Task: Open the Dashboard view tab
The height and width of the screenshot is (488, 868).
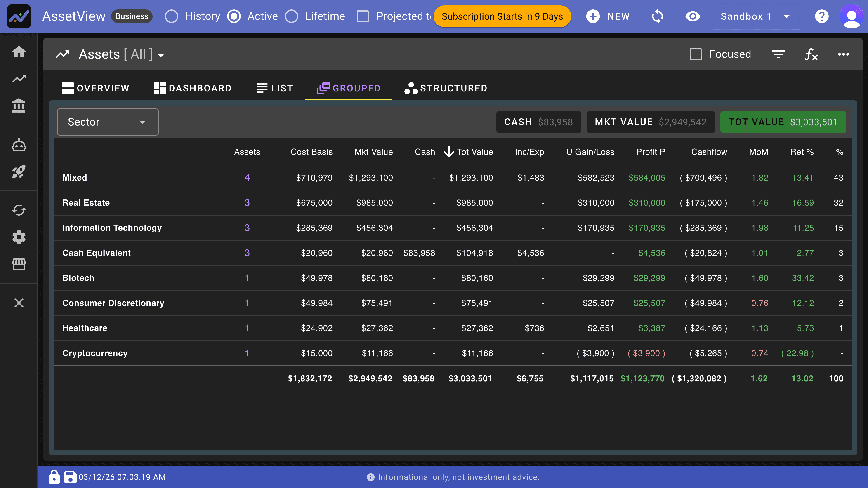Action: click(192, 88)
